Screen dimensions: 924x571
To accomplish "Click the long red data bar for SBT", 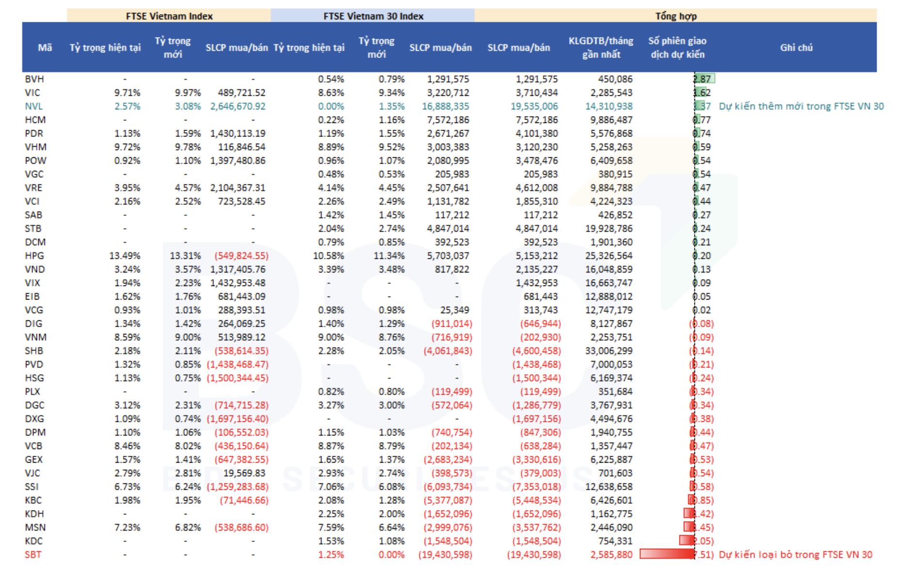I will click(667, 554).
